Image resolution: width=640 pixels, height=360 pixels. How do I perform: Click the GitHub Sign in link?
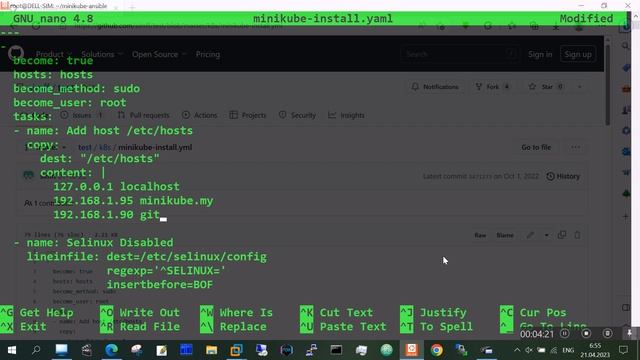click(x=540, y=54)
